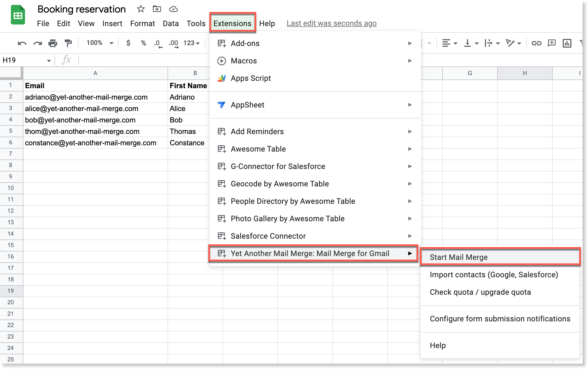Image resolution: width=588 pixels, height=369 pixels.
Task: Click the undo arrow icon
Action: pyautogui.click(x=22, y=43)
